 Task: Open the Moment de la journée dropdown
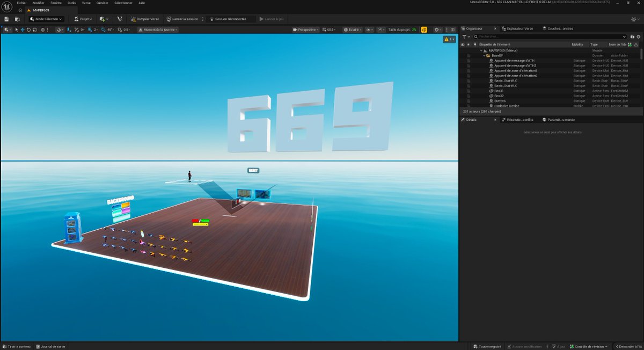pyautogui.click(x=158, y=30)
